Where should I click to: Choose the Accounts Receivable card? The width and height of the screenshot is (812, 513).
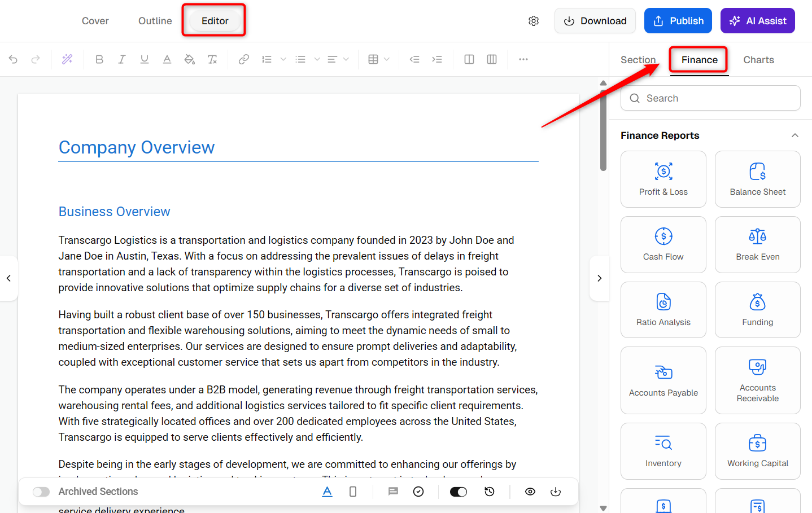coord(758,380)
